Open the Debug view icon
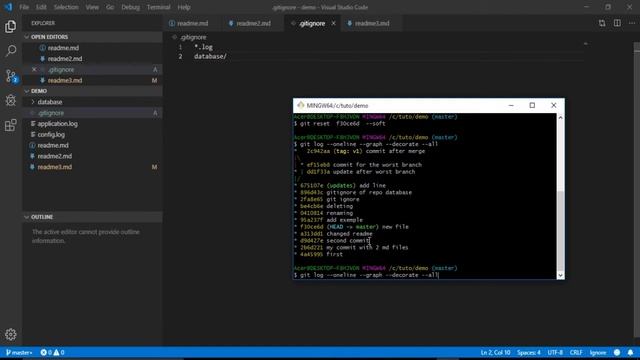 click(x=11, y=100)
